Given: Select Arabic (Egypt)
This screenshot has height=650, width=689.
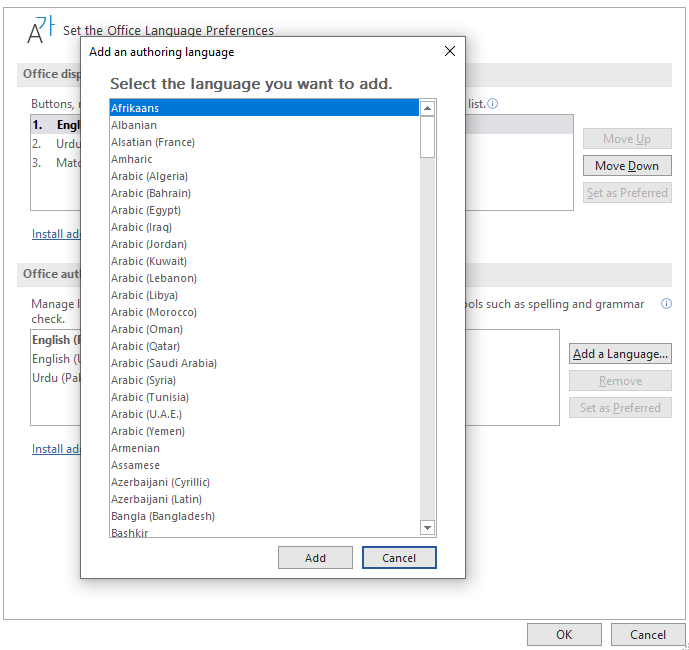Looking at the screenshot, I should (264, 210).
